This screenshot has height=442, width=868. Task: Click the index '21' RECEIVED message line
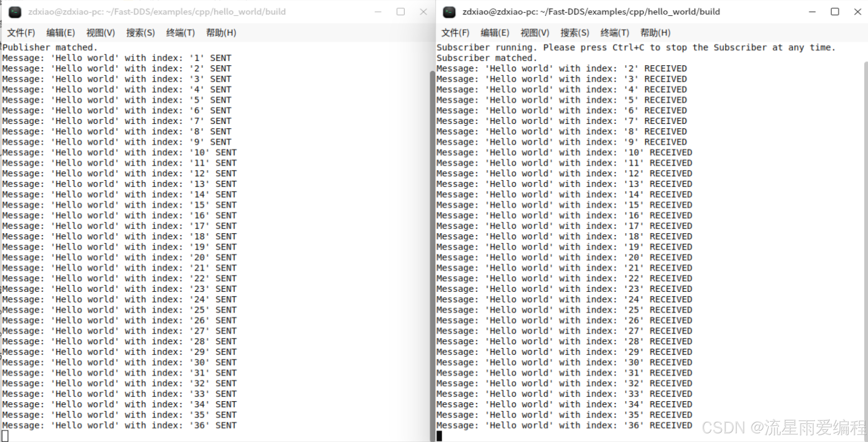pyautogui.click(x=565, y=268)
